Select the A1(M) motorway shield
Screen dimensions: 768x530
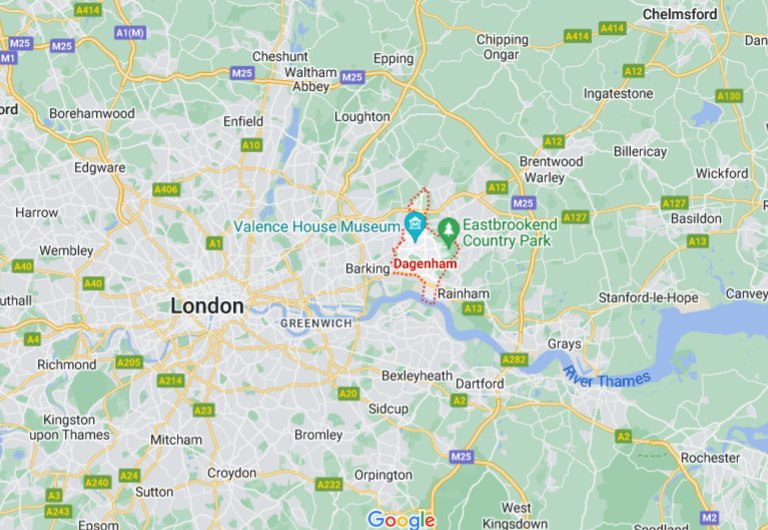click(x=130, y=33)
